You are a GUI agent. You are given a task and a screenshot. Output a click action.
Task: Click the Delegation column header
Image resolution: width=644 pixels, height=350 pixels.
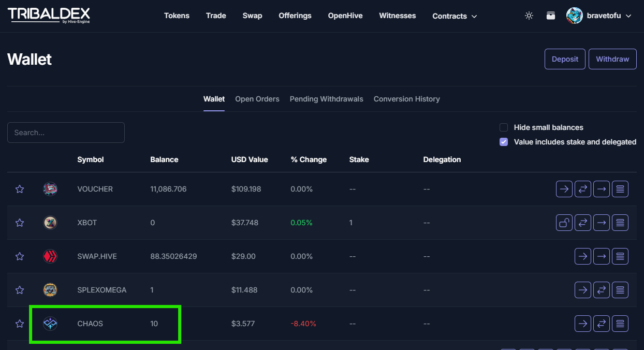pos(442,159)
